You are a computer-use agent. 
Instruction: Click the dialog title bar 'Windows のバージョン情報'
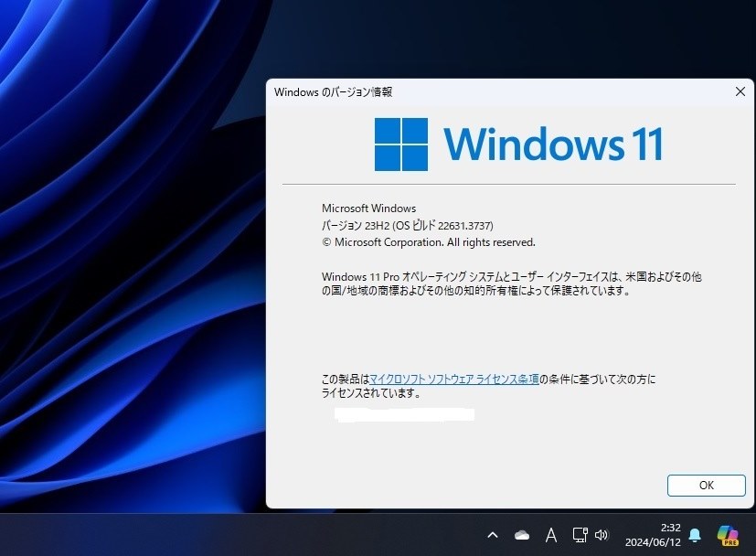pos(333,91)
